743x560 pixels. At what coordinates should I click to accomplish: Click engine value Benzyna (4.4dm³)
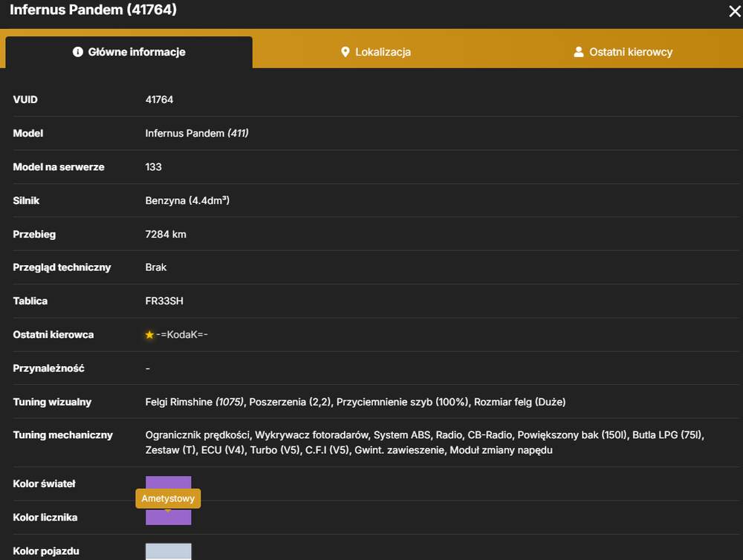187,201
